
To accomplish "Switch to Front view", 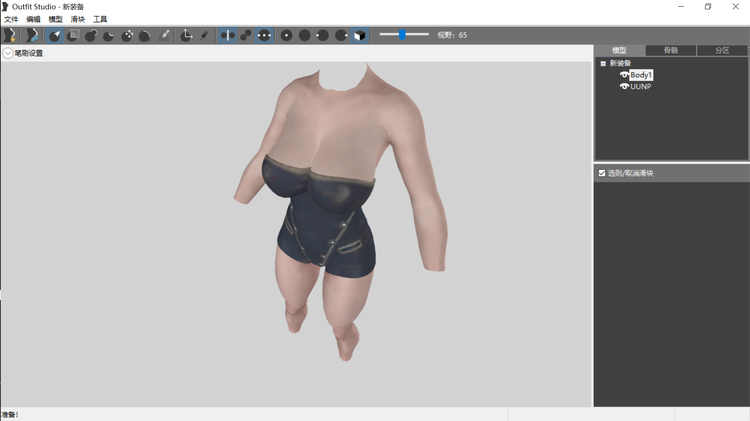I will point(287,35).
